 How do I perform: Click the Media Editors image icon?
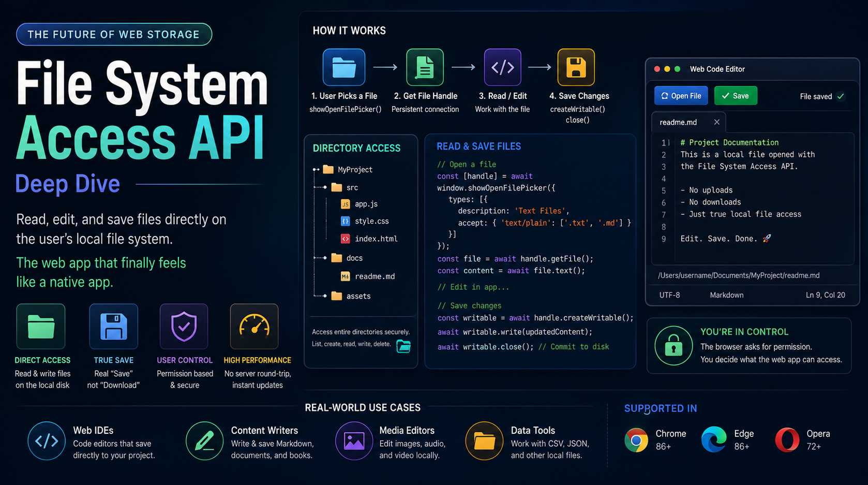(354, 441)
